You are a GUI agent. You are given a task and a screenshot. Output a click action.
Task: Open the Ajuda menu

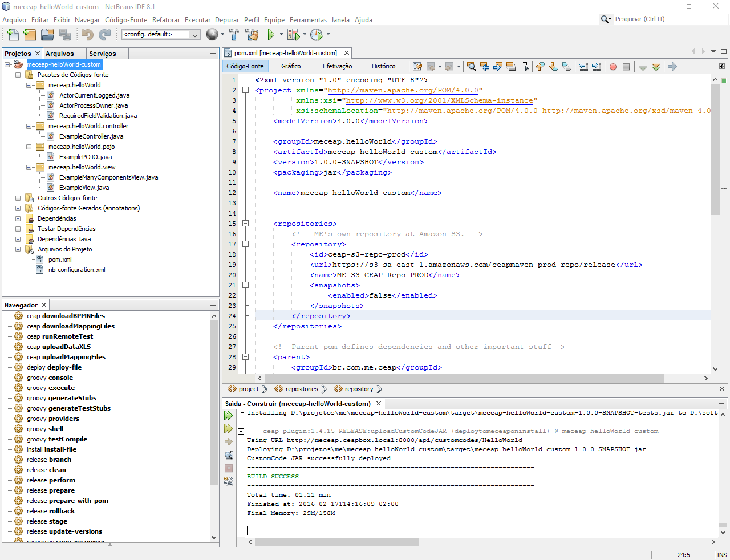pos(363,20)
